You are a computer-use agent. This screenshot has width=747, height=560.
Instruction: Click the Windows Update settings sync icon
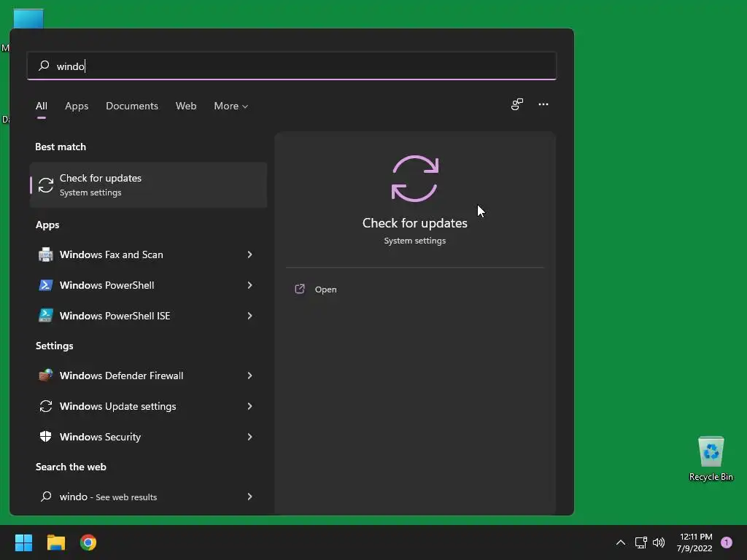pos(46,406)
